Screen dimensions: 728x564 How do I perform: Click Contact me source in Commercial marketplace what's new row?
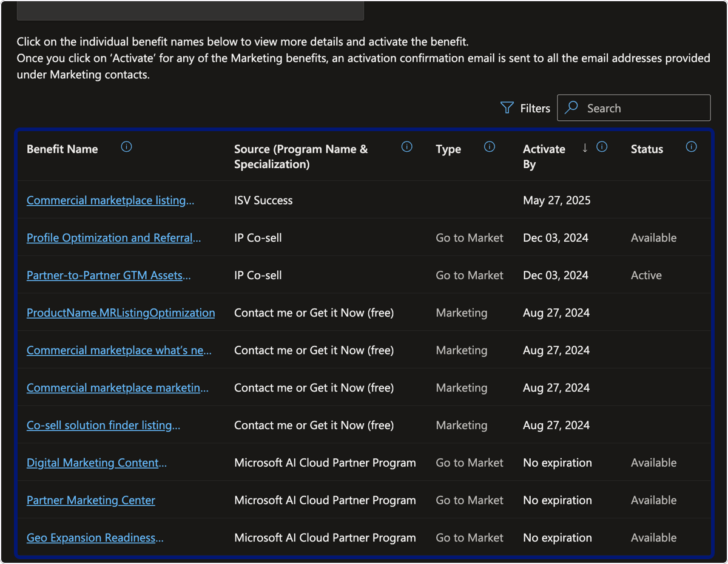pos(314,350)
